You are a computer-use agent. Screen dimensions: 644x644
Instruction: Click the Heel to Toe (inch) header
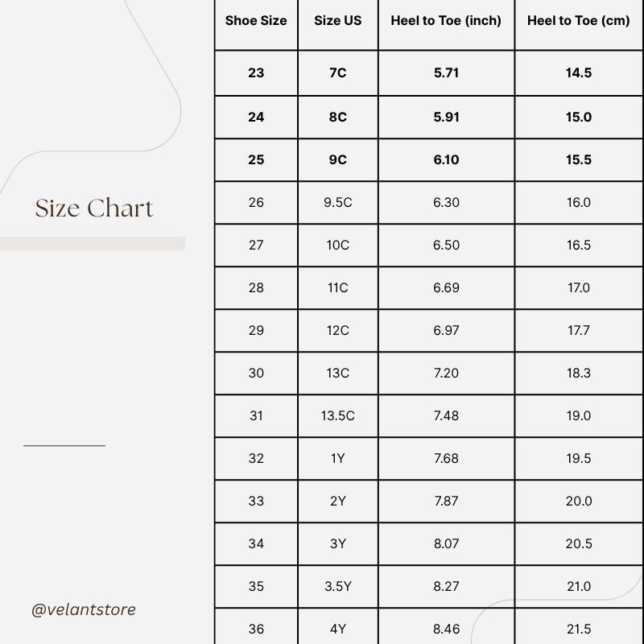click(446, 21)
